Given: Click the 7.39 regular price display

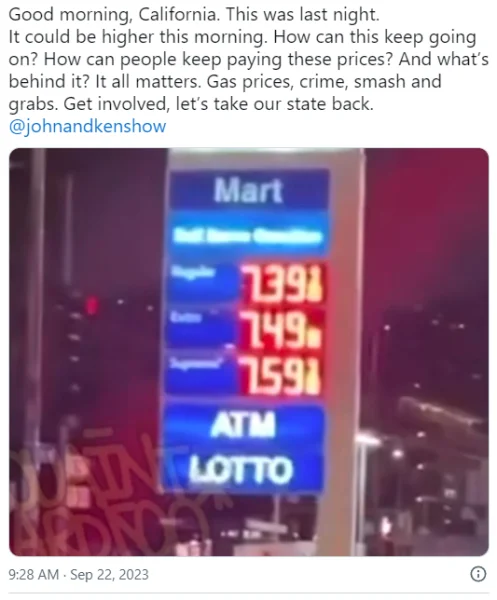Looking at the screenshot, I should [x=282, y=282].
